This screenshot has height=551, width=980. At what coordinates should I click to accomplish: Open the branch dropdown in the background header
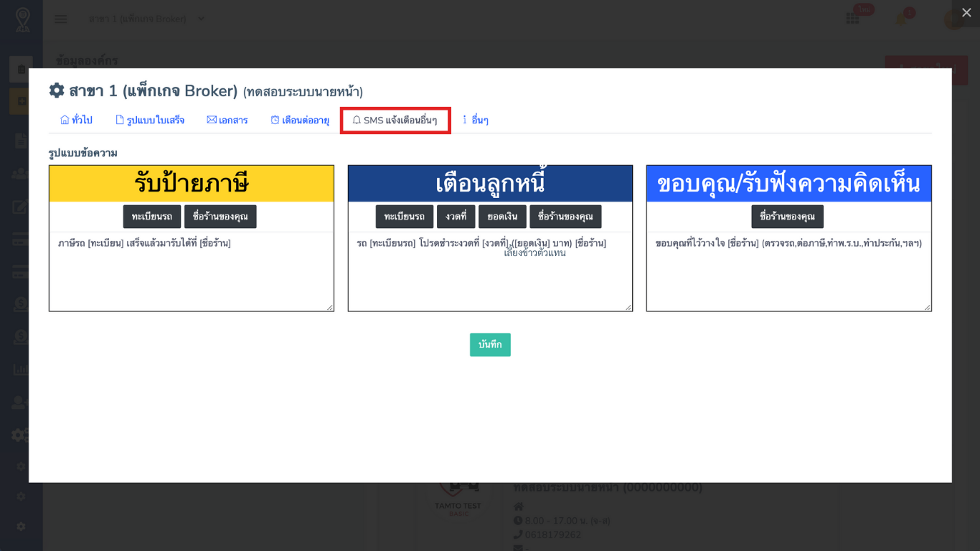(146, 19)
